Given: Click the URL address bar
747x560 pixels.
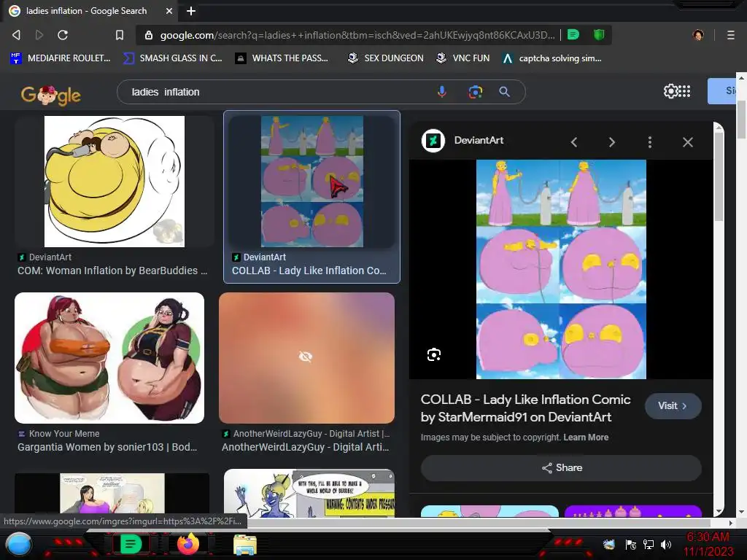Looking at the screenshot, I should pos(357,35).
